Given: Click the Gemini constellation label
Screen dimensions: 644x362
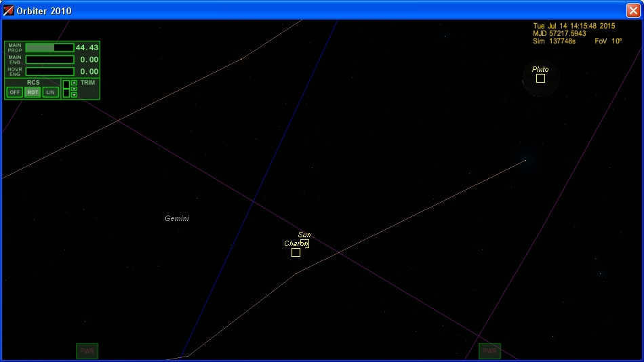Looking at the screenshot, I should point(177,218).
